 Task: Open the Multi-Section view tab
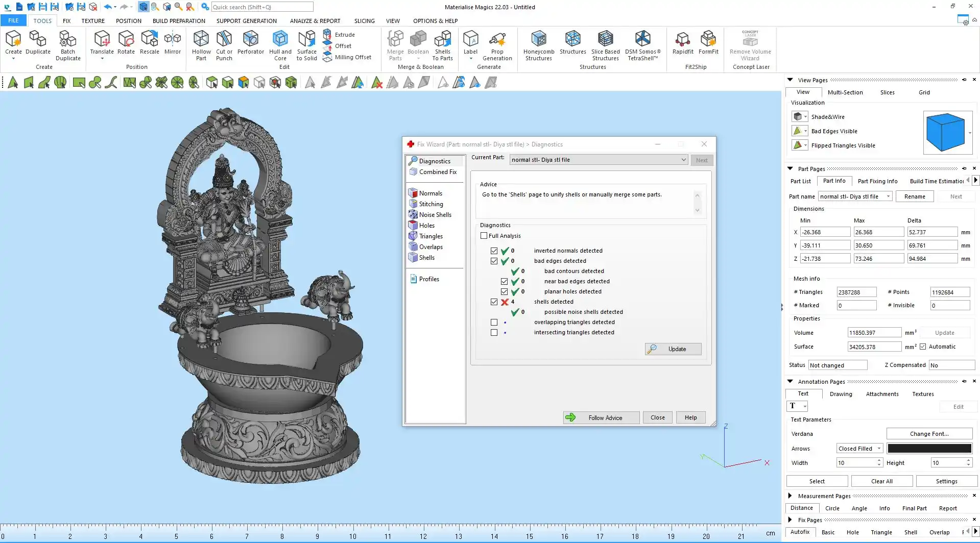click(x=845, y=92)
